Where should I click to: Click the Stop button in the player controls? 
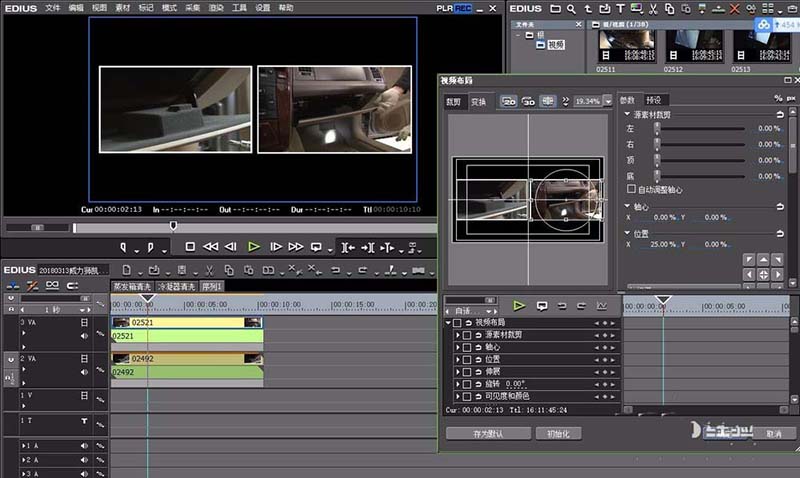(190, 246)
